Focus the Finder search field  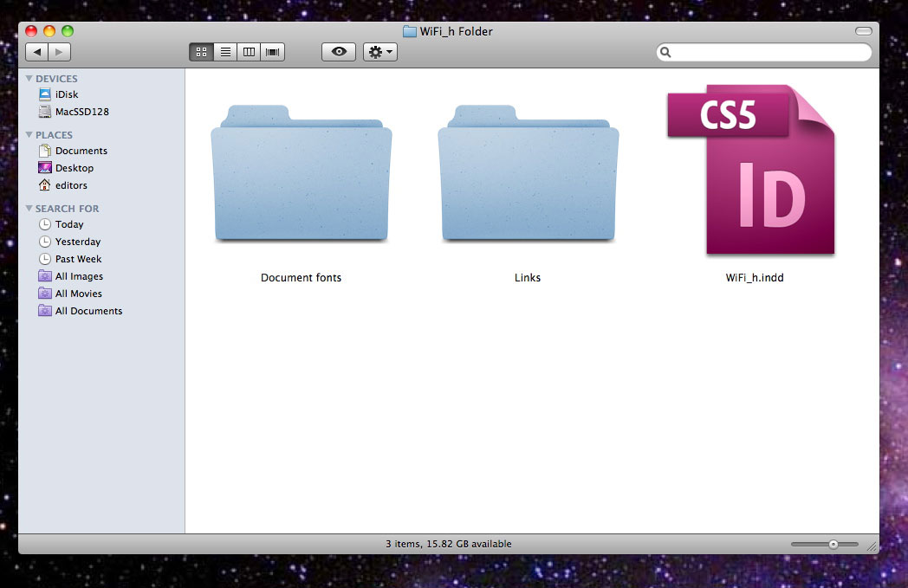[x=764, y=52]
